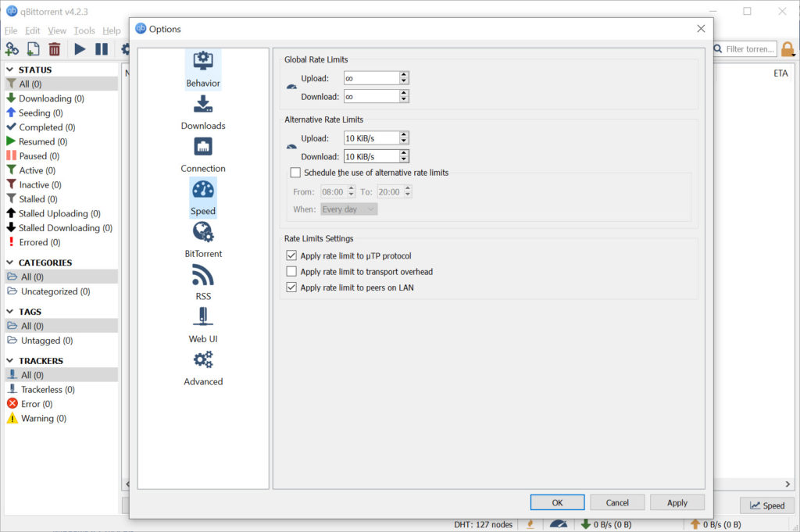Click the red delete torrent trash icon
Viewport: 800px width, 532px height.
tap(54, 49)
